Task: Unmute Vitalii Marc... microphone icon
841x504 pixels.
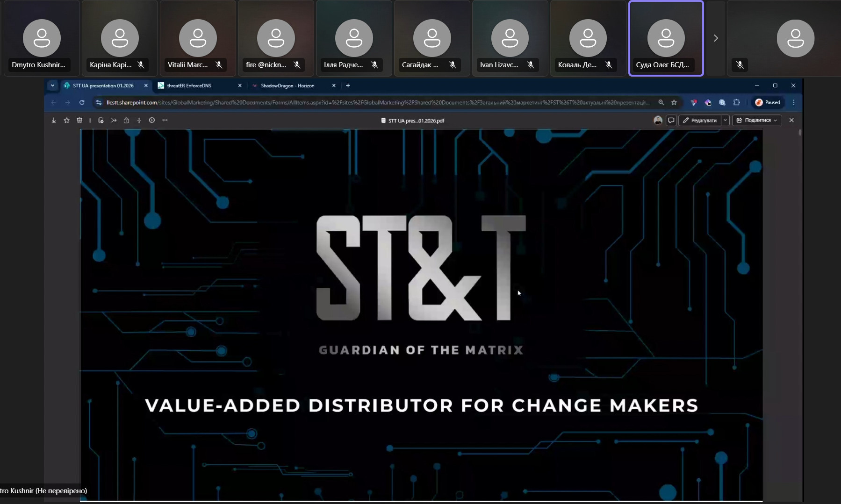Action: 219,65
